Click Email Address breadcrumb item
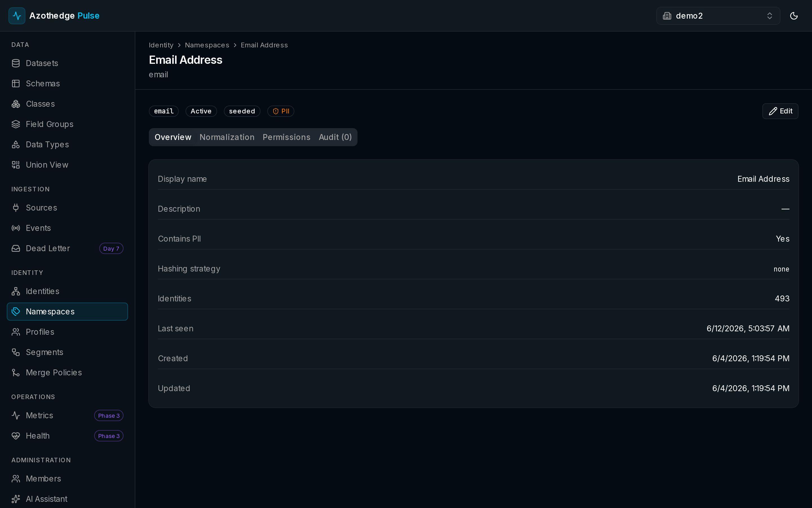The height and width of the screenshot is (508, 812). coord(264,45)
